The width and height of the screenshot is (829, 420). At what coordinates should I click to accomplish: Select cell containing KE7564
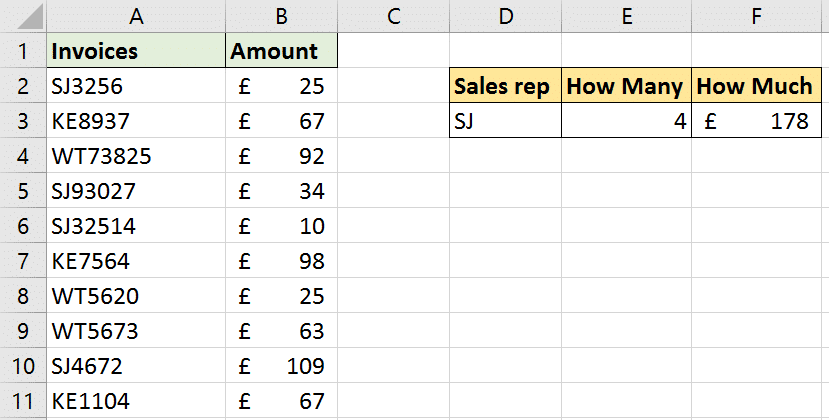(x=136, y=260)
